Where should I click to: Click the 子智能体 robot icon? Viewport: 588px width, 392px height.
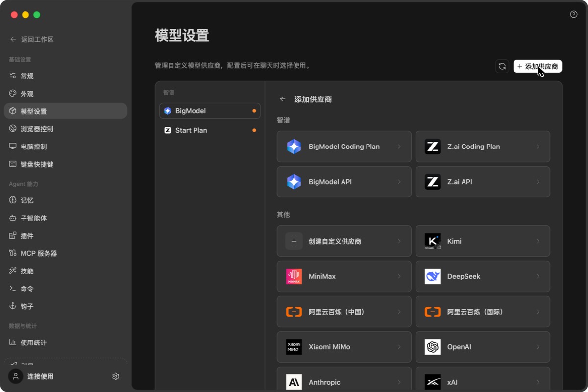[13, 218]
